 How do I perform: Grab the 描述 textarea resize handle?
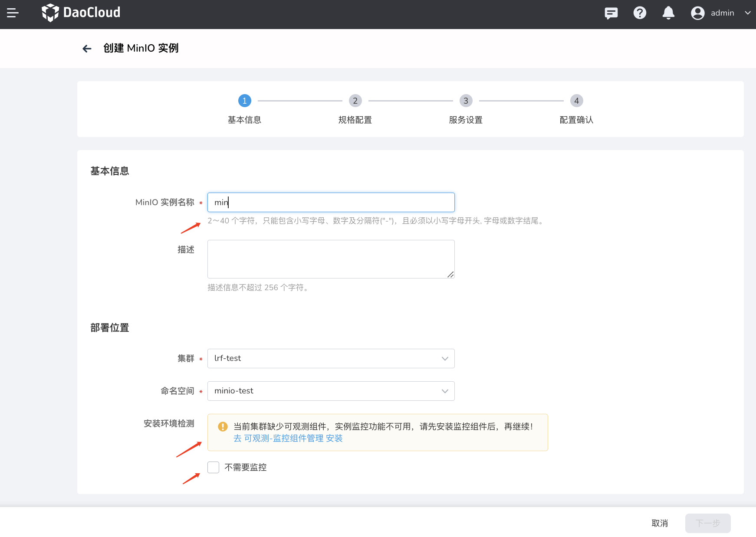point(450,275)
